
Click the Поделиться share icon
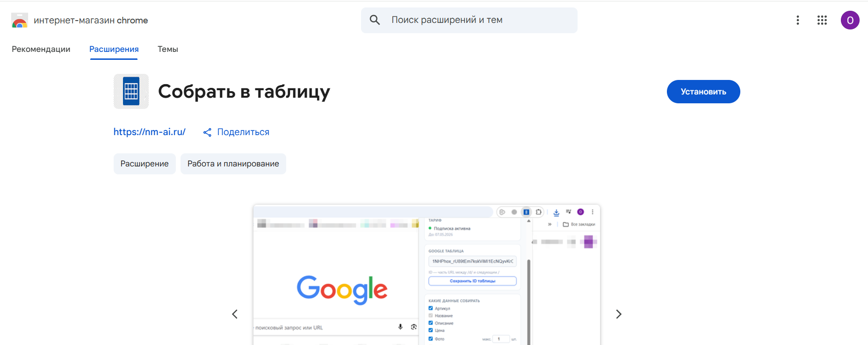click(x=207, y=132)
